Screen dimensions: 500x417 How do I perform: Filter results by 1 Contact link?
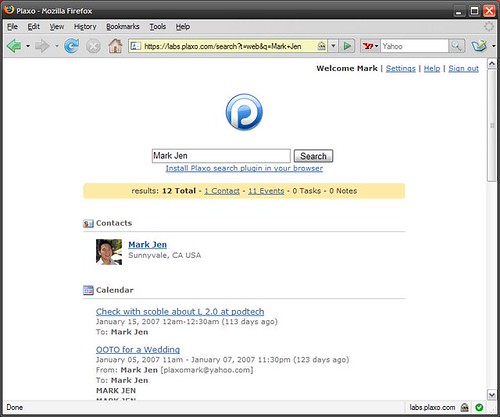[x=222, y=191]
